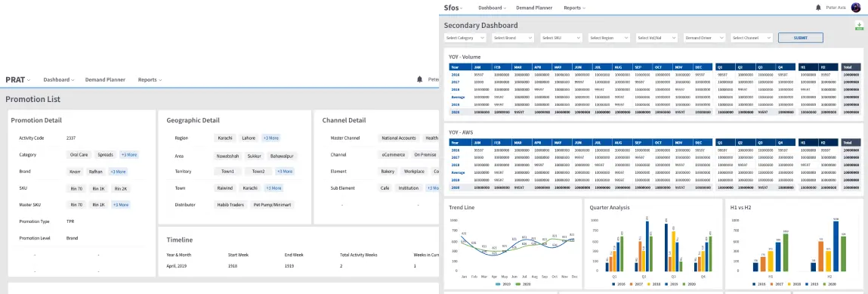This screenshot has width=868, height=294.
Task: Click the Rin 2K SKU chip
Action: coord(121,189)
